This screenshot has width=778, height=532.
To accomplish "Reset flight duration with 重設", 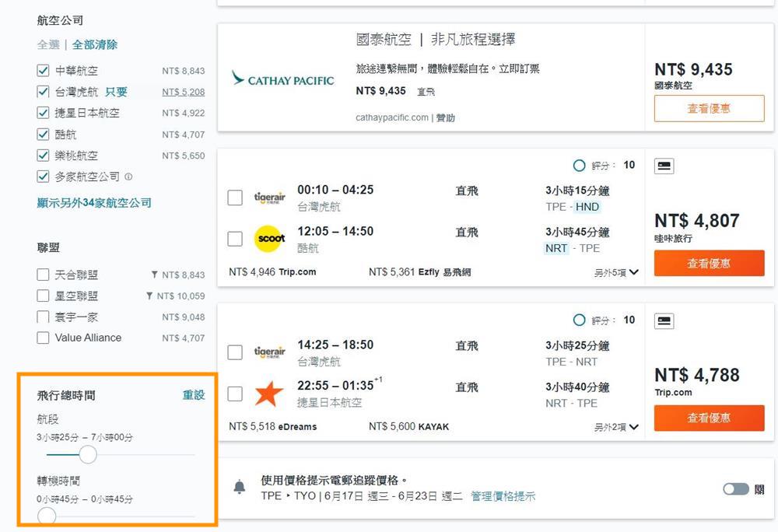I will (194, 395).
